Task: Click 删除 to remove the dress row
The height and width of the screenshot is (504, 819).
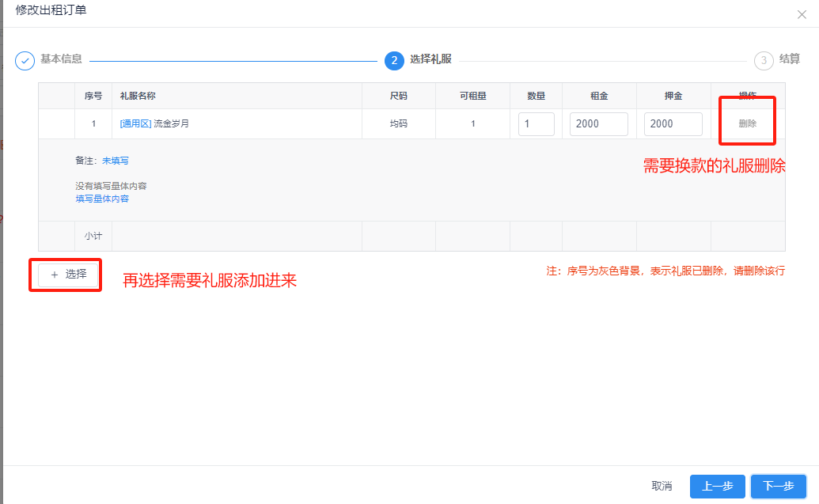Action: click(x=746, y=123)
